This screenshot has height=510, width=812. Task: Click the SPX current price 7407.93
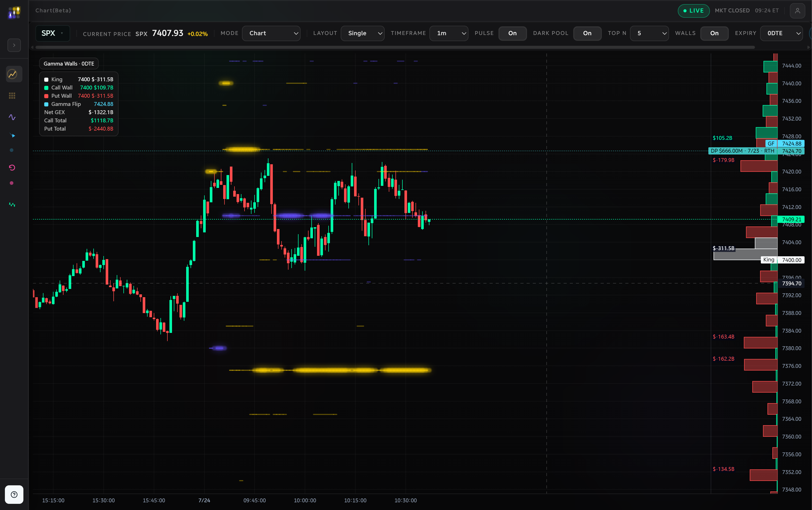(x=168, y=33)
